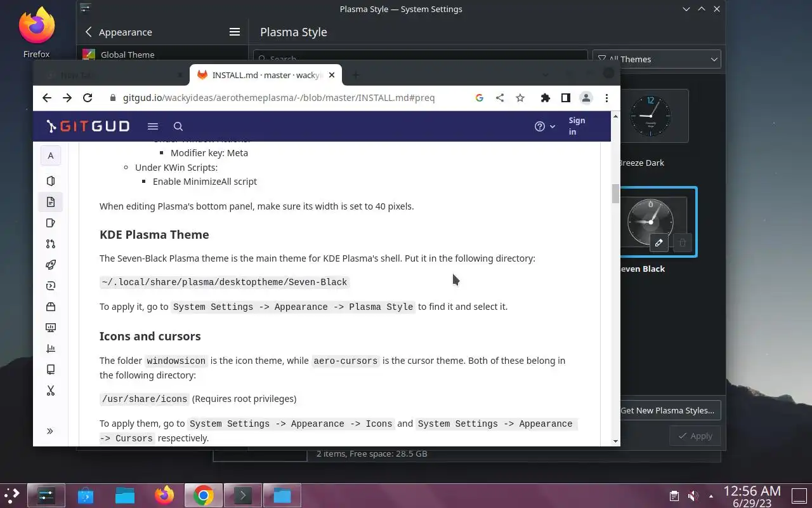This screenshot has height=508, width=812.
Task: Toggle Chrome side panel
Action: point(565,98)
